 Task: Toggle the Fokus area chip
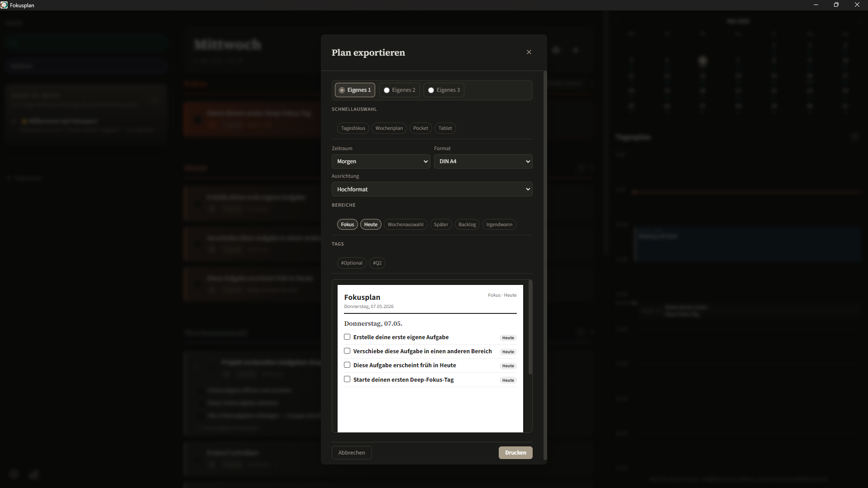coord(348,224)
